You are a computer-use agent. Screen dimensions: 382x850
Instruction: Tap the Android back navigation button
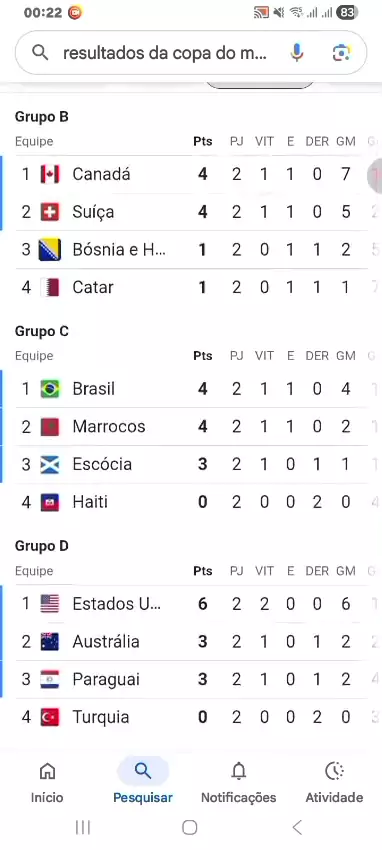point(297,827)
